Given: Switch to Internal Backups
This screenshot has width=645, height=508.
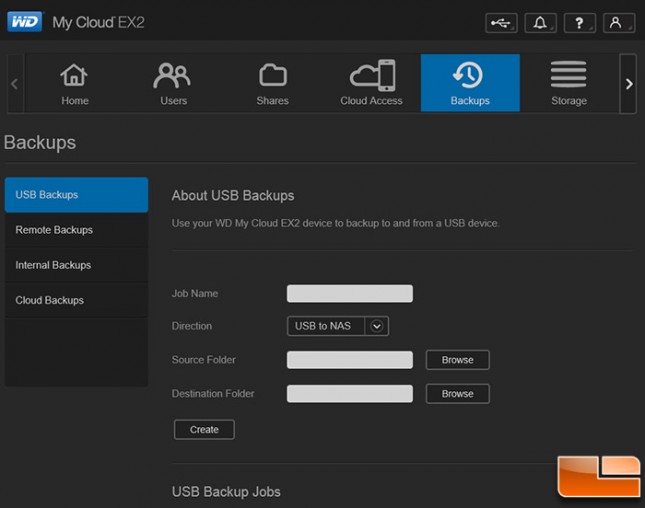Looking at the screenshot, I should (x=77, y=265).
